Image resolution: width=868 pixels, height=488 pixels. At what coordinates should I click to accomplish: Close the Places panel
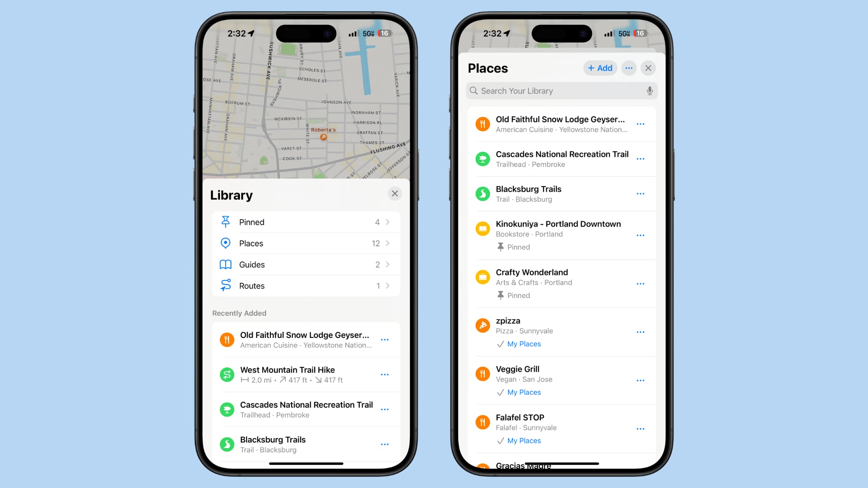(649, 67)
